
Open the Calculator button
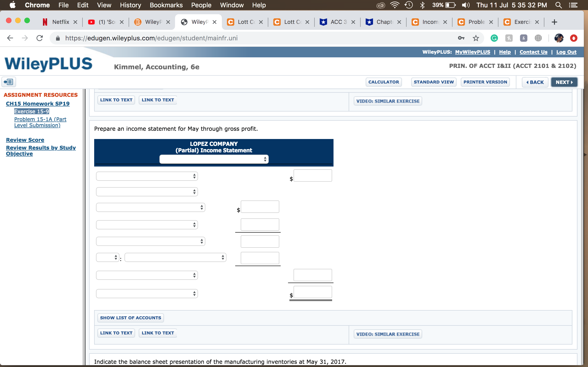pyautogui.click(x=383, y=82)
